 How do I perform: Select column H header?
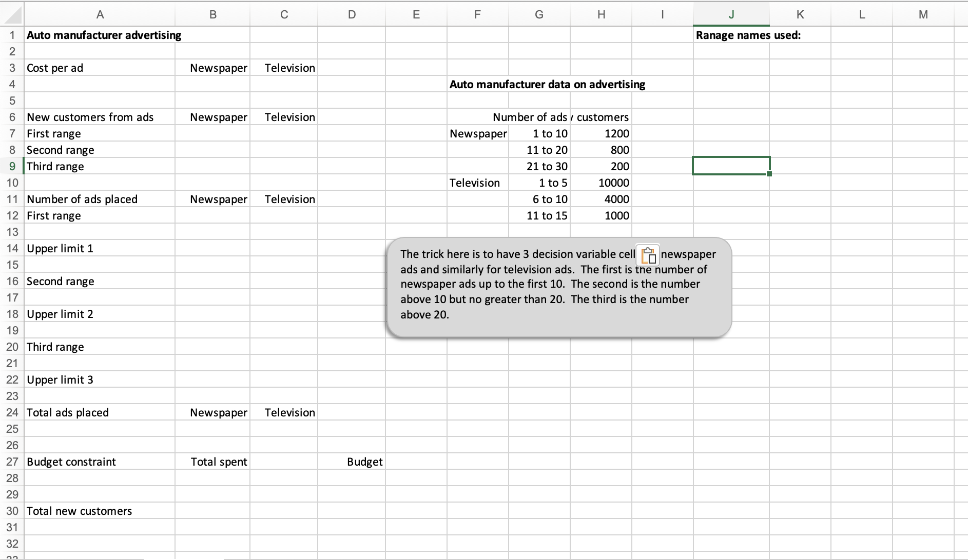[x=601, y=14]
